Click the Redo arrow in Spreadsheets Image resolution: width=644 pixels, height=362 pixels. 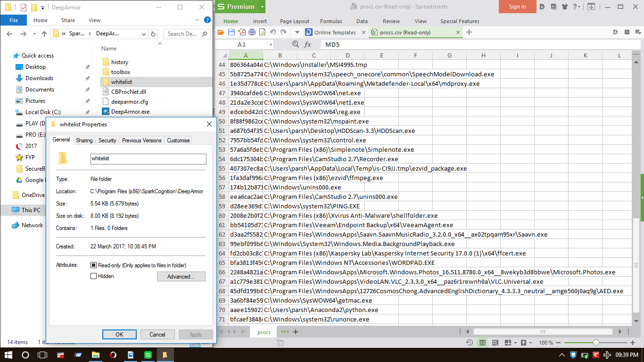pos(283,33)
